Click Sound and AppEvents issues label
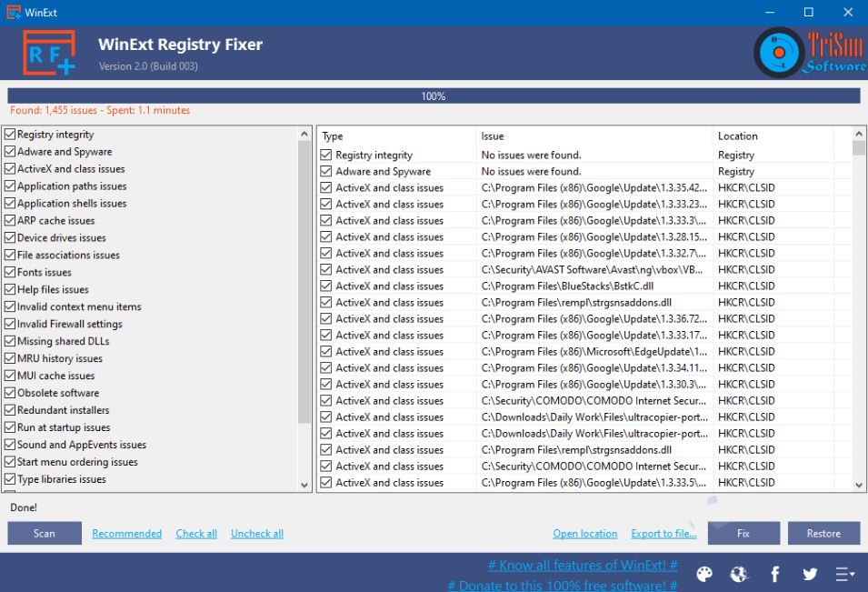868x592 pixels. coord(82,445)
